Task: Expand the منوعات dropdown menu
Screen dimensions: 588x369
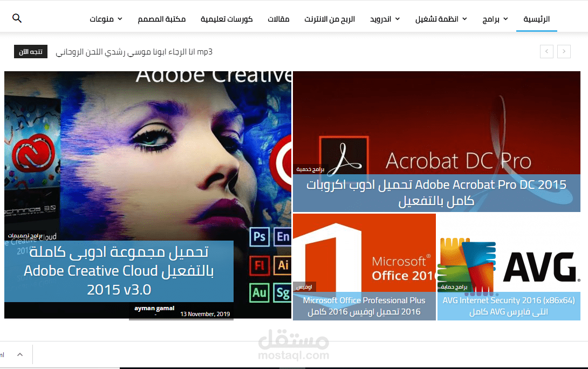Action: coord(106,19)
